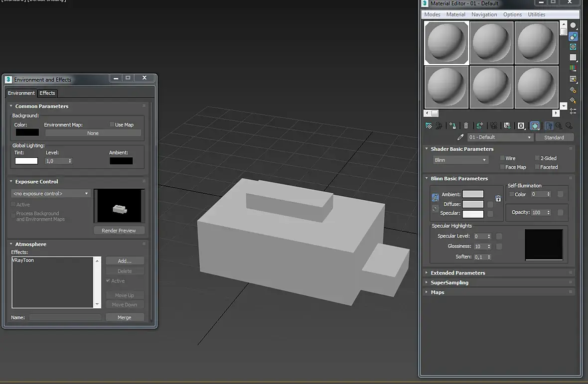Pick material from object with eyedropper
The image size is (588, 384).
click(460, 137)
